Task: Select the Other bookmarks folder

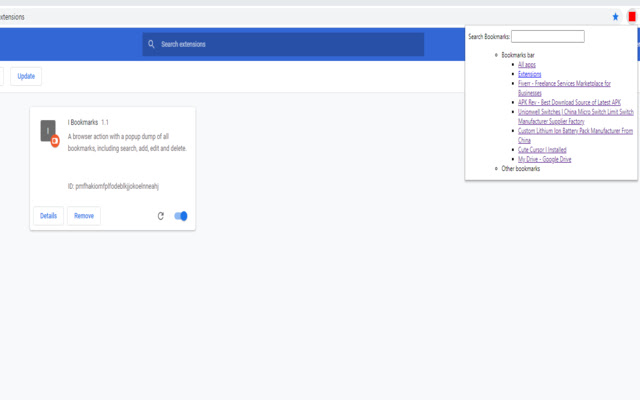Action: 520,169
